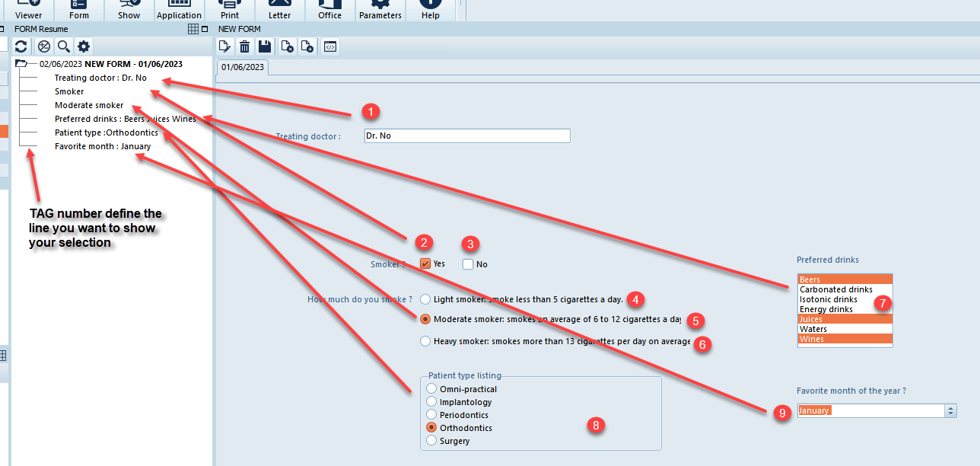
Task: Open the Parameters menu
Action: tap(380, 11)
